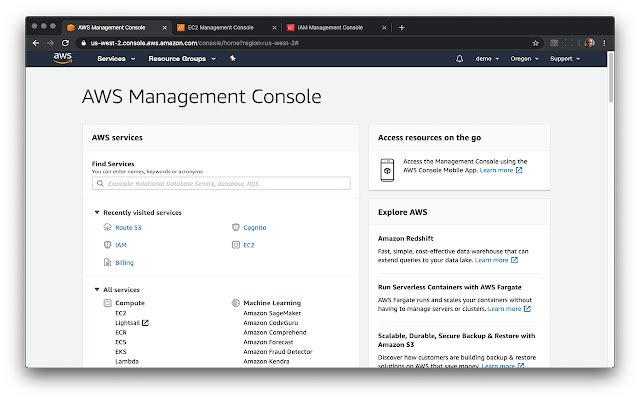This screenshot has width=640, height=400.
Task: Open the Support dropdown menu
Action: pyautogui.click(x=565, y=59)
